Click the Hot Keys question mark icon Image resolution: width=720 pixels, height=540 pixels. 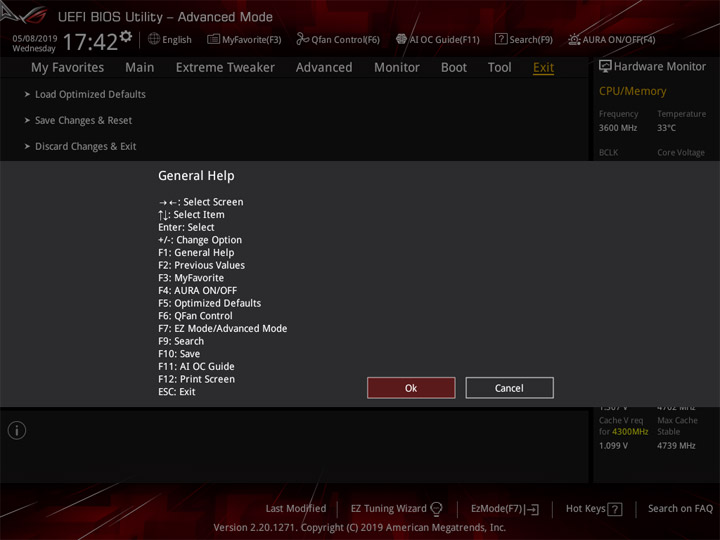tap(614, 509)
